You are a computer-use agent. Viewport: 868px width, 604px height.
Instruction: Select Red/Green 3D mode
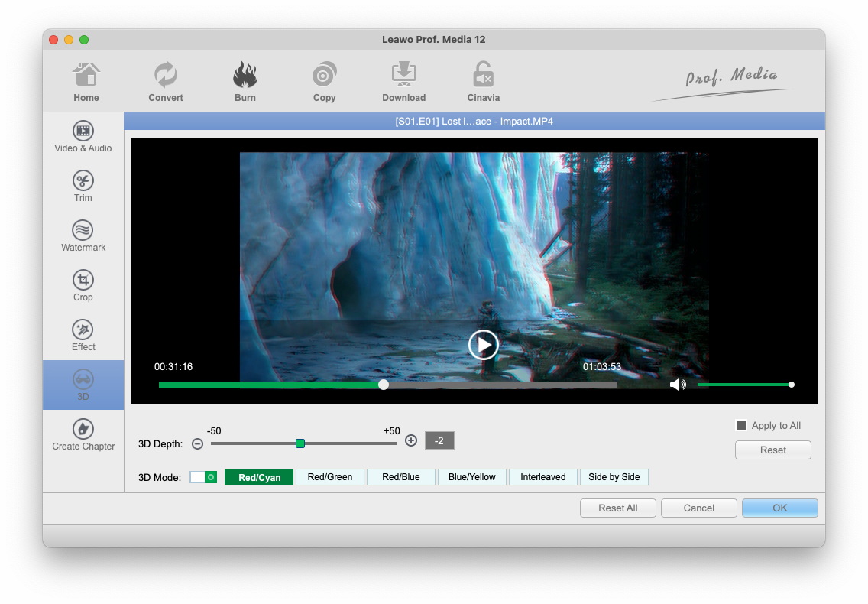pyautogui.click(x=330, y=477)
